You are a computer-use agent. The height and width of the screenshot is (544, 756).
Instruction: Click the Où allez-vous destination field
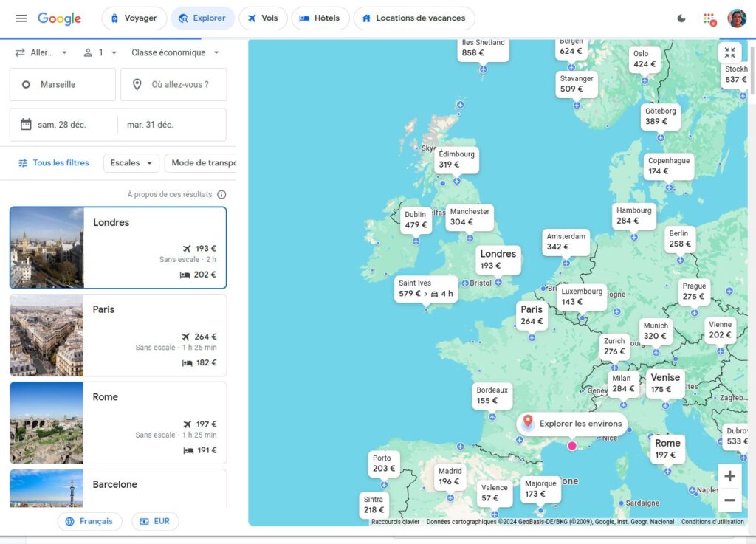click(x=173, y=84)
